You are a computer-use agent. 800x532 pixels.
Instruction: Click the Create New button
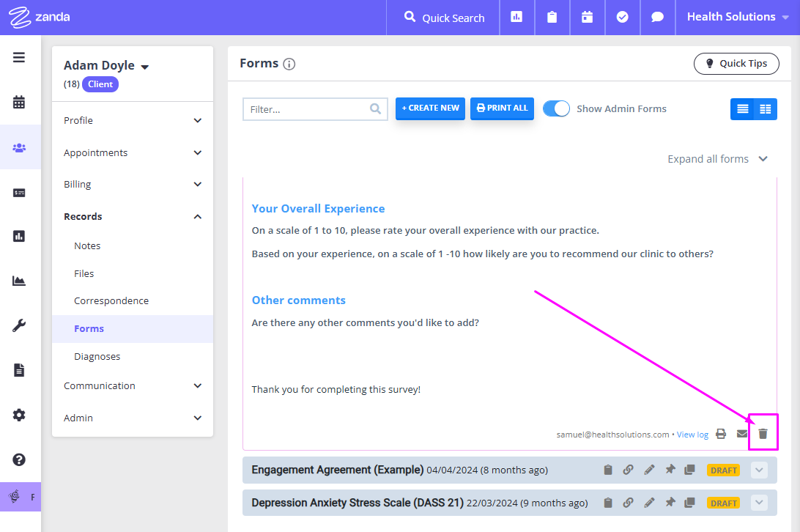[x=430, y=108]
